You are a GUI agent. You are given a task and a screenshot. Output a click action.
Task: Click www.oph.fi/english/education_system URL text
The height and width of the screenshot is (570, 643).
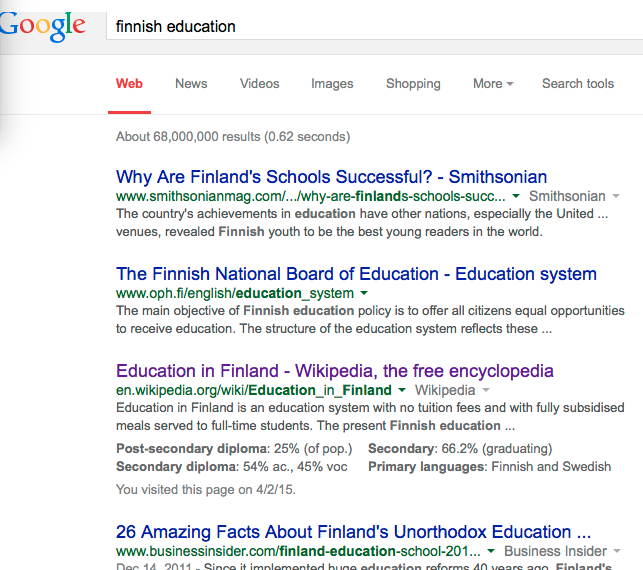[235, 294]
